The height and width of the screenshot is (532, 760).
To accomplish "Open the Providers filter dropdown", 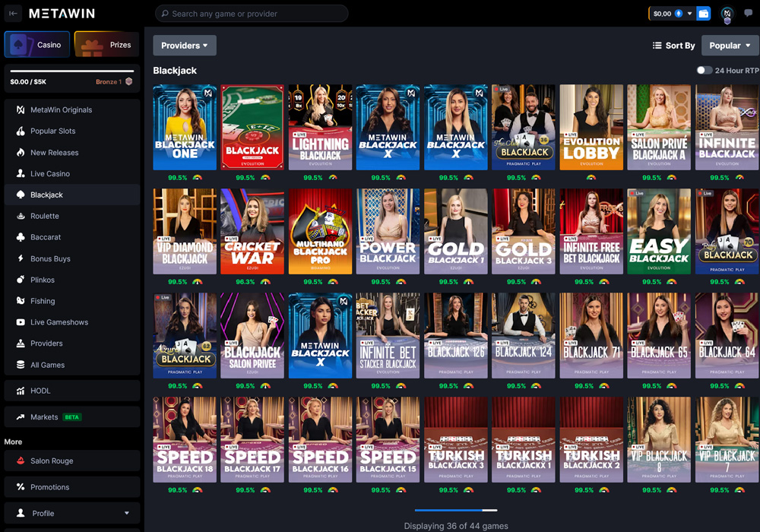I will tap(185, 46).
